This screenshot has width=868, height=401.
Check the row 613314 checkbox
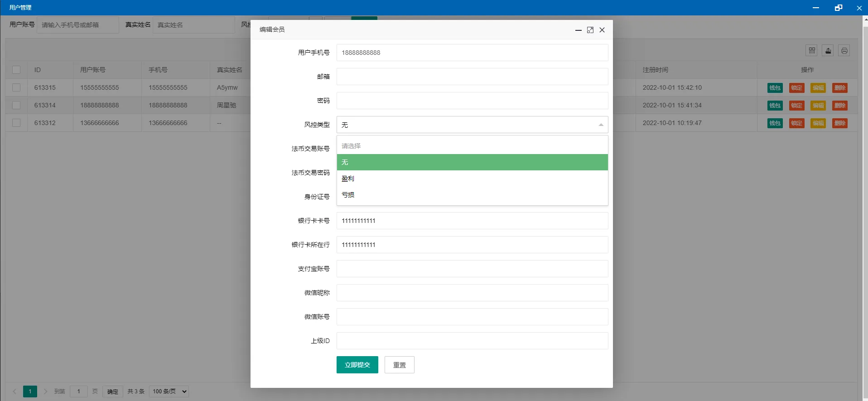[16, 105]
